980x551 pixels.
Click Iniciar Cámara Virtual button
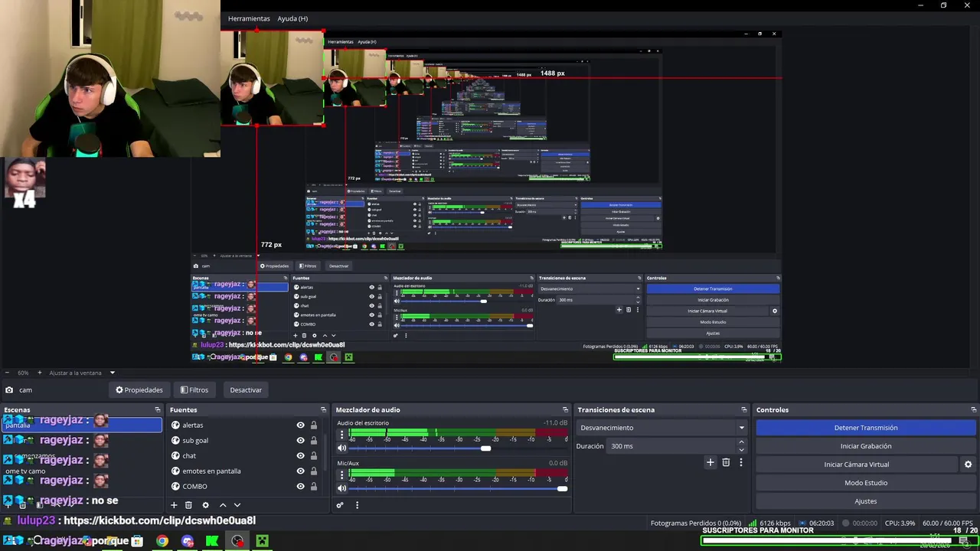point(857,465)
